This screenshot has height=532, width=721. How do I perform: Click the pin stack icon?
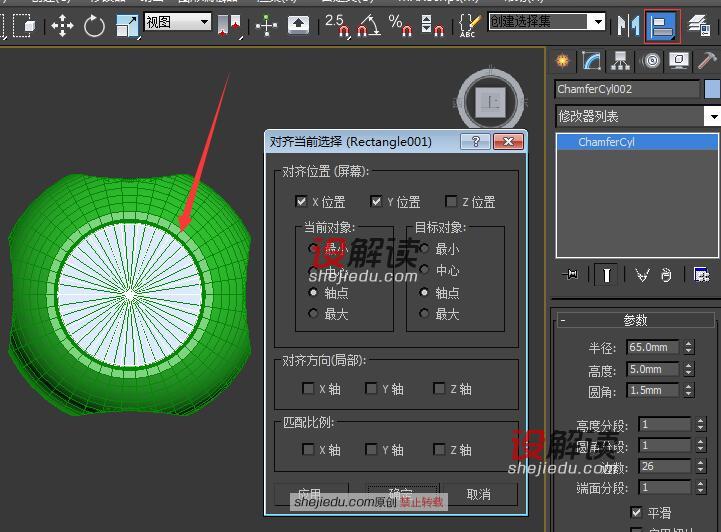[571, 275]
